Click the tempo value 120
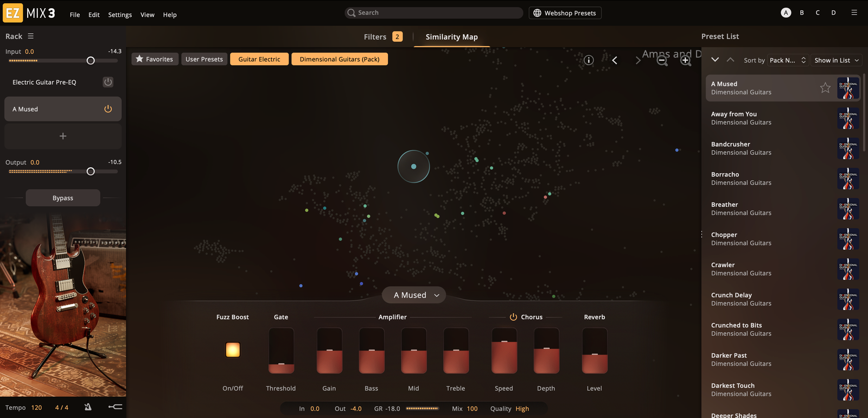The width and height of the screenshot is (868, 418). (x=36, y=408)
